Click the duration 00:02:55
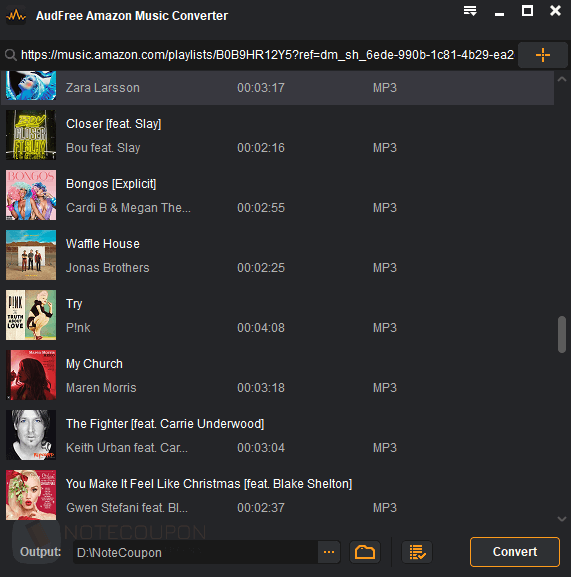Screen dimensions: 571x577 point(261,208)
